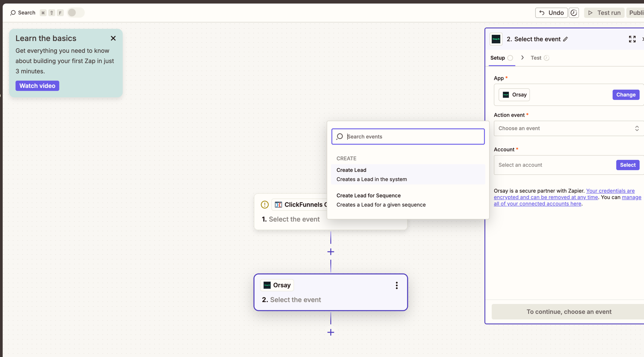Open the credentials encryption info link
644x357 pixels.
(564, 194)
